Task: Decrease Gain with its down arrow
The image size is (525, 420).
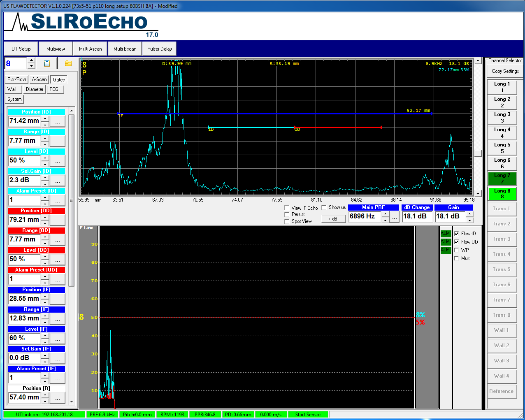Action: click(469, 220)
